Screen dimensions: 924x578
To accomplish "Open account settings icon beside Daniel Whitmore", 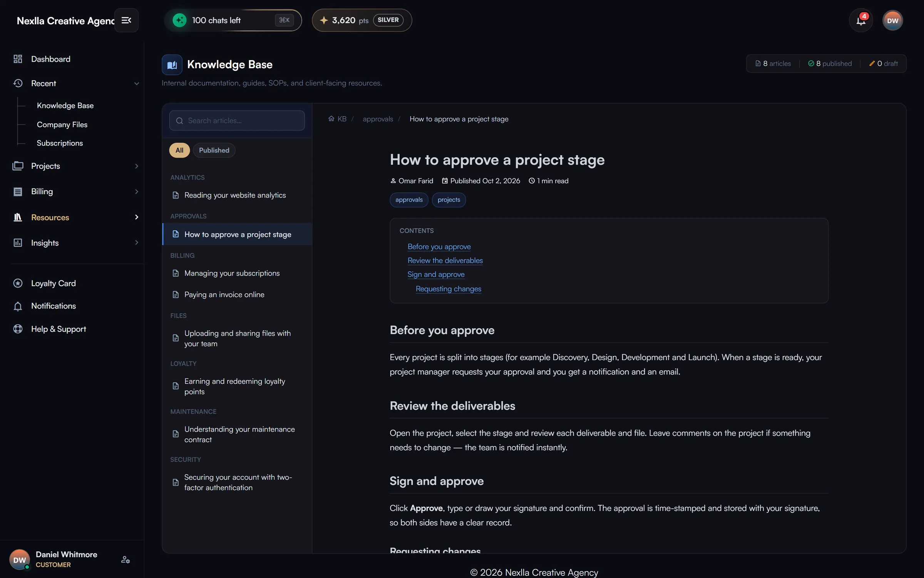I will pyautogui.click(x=126, y=560).
